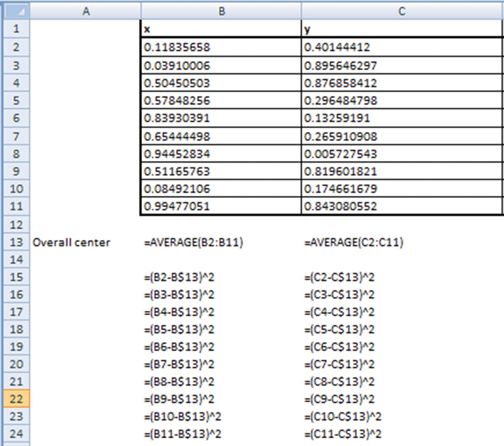This screenshot has width=504, height=446.
Task: Select cell containing 0.51165763
Action: 221,171
